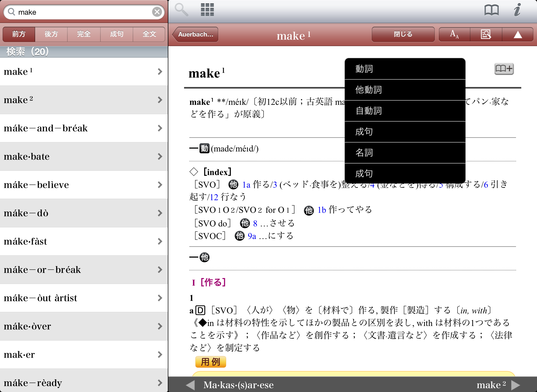
Task: Change font size with the A icon
Action: point(454,34)
